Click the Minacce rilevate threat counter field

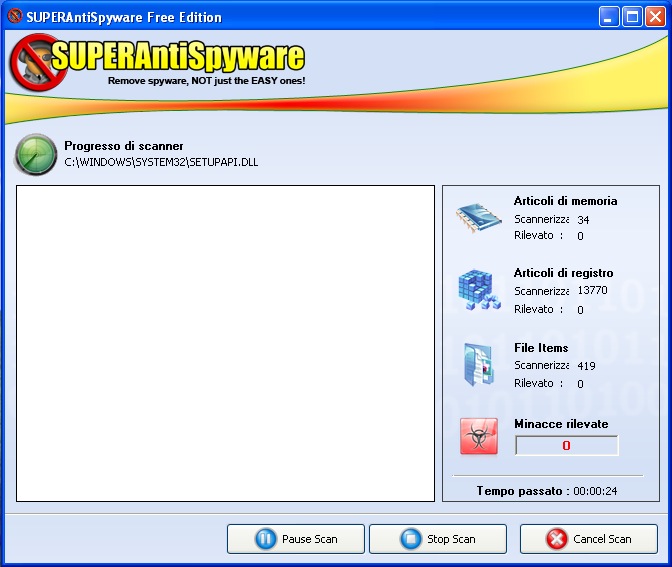pyautogui.click(x=566, y=446)
